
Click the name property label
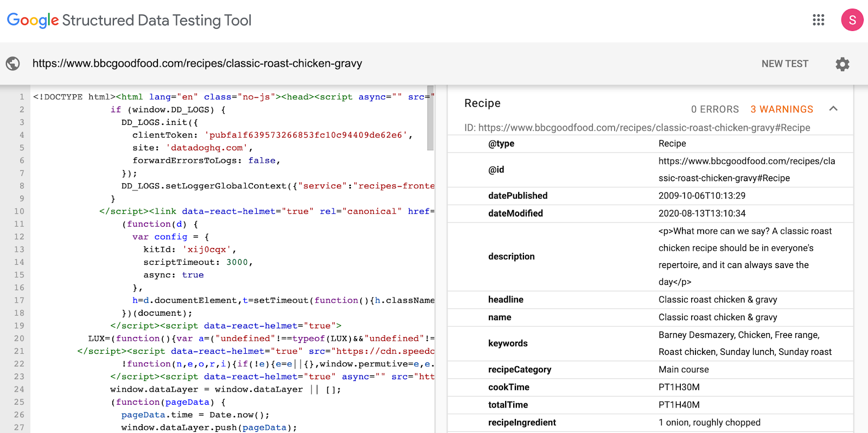(x=500, y=317)
